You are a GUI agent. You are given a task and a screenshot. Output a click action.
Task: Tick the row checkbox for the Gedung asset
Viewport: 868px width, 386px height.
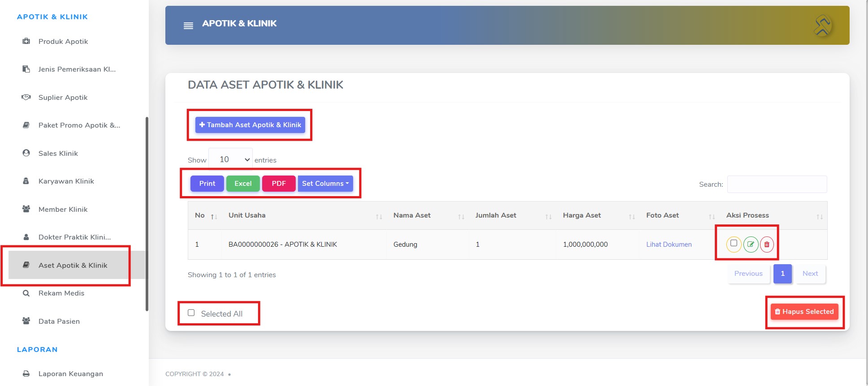[x=734, y=243]
